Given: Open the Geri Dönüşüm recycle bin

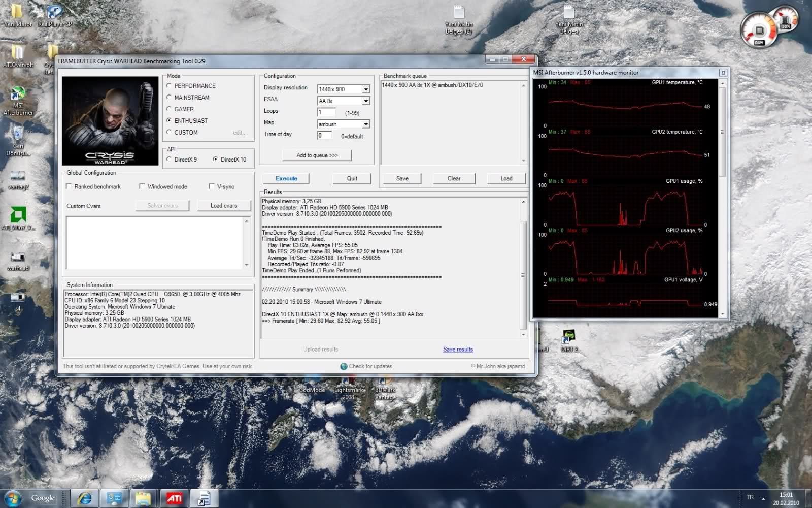Looking at the screenshot, I should (x=18, y=141).
